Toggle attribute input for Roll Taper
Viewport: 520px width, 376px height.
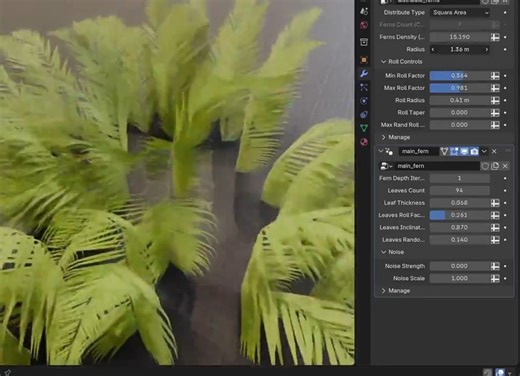495,113
